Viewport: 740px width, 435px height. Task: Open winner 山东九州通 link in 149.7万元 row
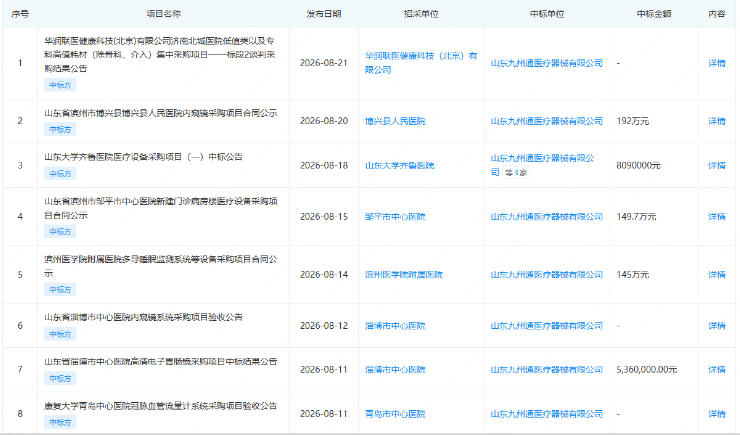547,217
